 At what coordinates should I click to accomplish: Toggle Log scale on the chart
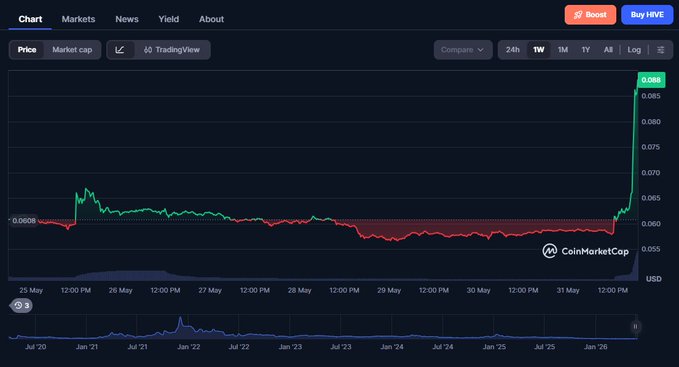634,50
